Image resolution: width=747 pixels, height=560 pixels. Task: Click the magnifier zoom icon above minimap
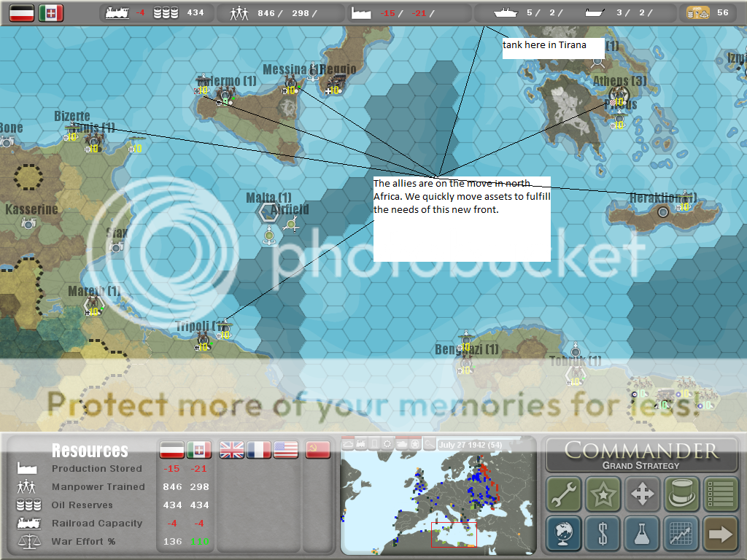point(429,444)
